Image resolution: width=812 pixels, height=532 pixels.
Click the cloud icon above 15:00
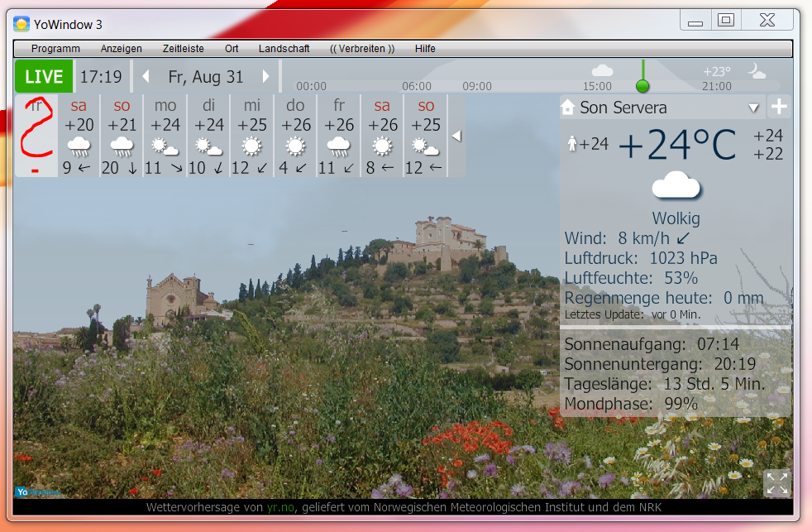602,71
